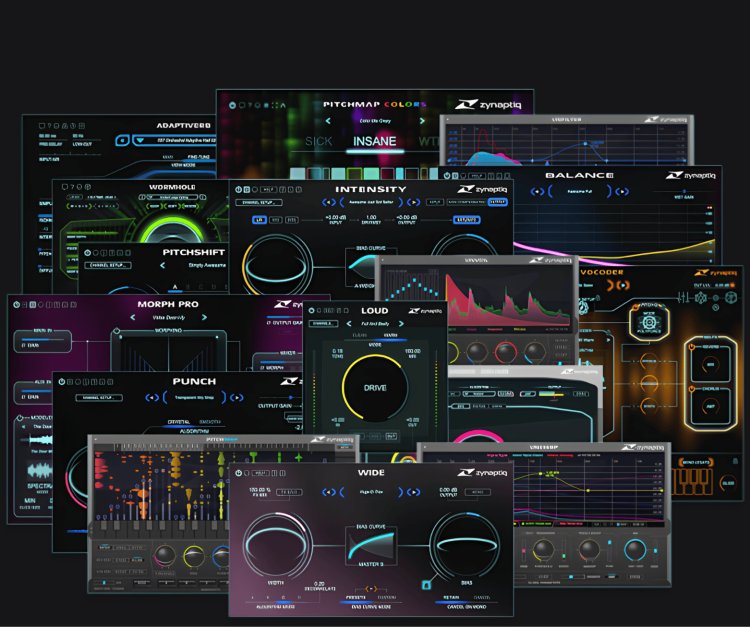The image size is (750, 627).
Task: Click the highlighted Saturate button in INTENSITY
Action: (467, 220)
